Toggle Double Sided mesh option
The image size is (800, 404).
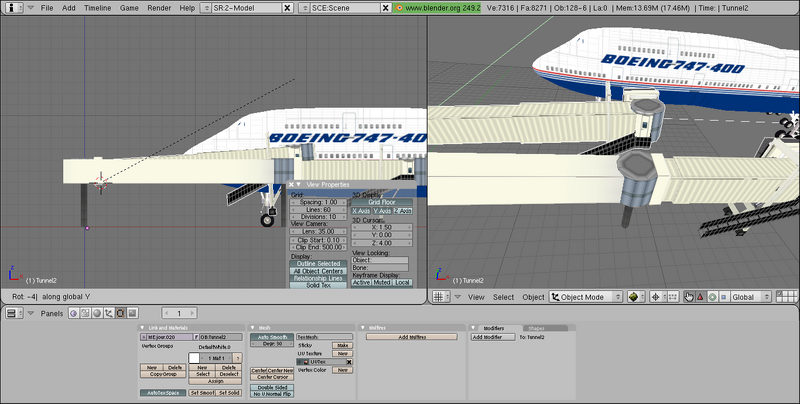tap(272, 388)
